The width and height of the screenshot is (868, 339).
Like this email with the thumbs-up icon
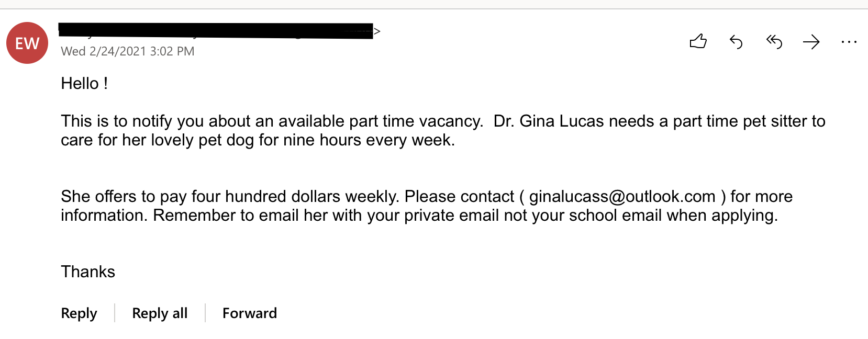[698, 41]
